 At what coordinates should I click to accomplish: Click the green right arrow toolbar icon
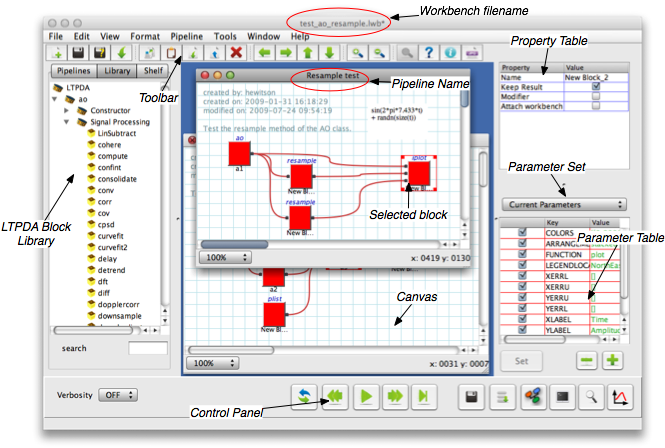point(286,53)
